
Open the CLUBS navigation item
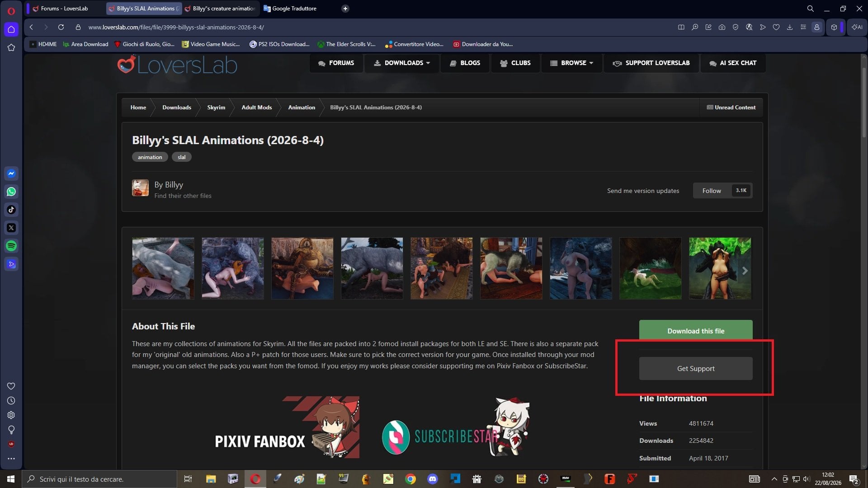click(x=516, y=63)
